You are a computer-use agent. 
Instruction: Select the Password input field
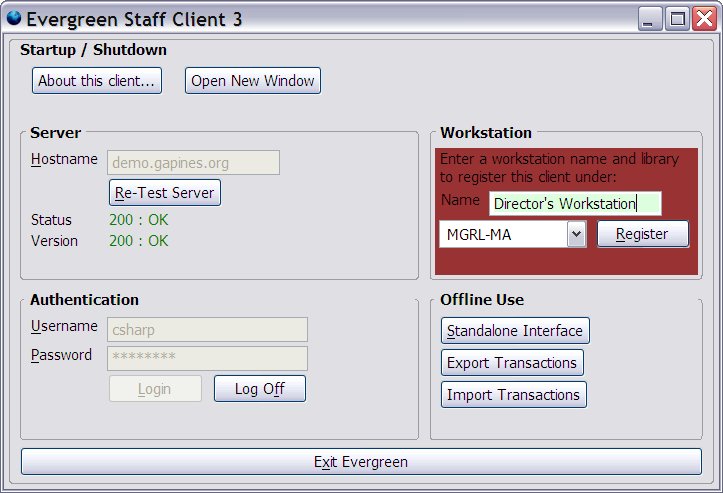(207, 358)
